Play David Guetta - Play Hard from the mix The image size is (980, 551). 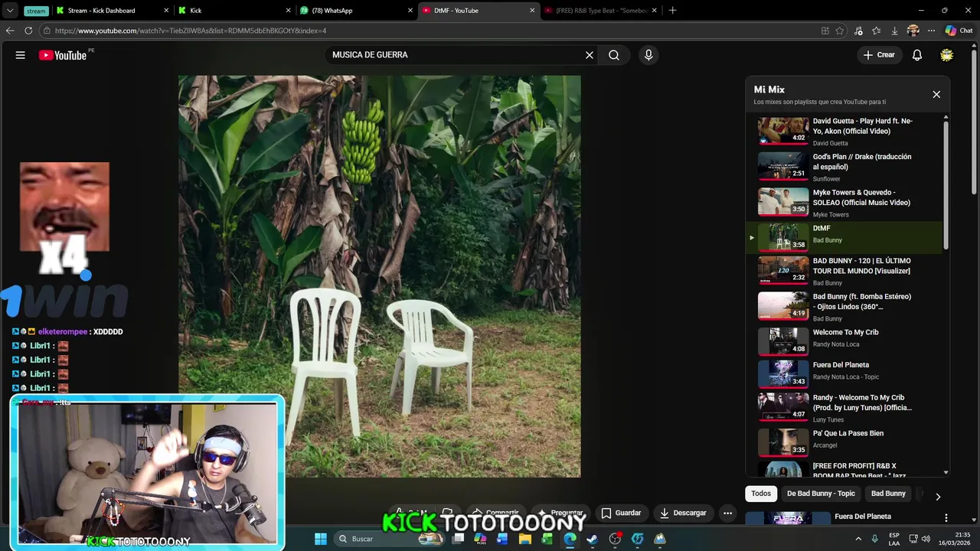[845, 132]
